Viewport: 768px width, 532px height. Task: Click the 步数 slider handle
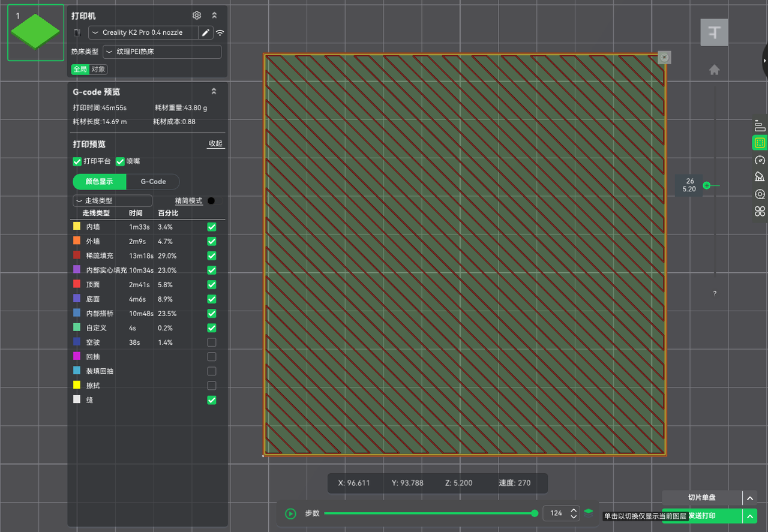[x=535, y=513]
